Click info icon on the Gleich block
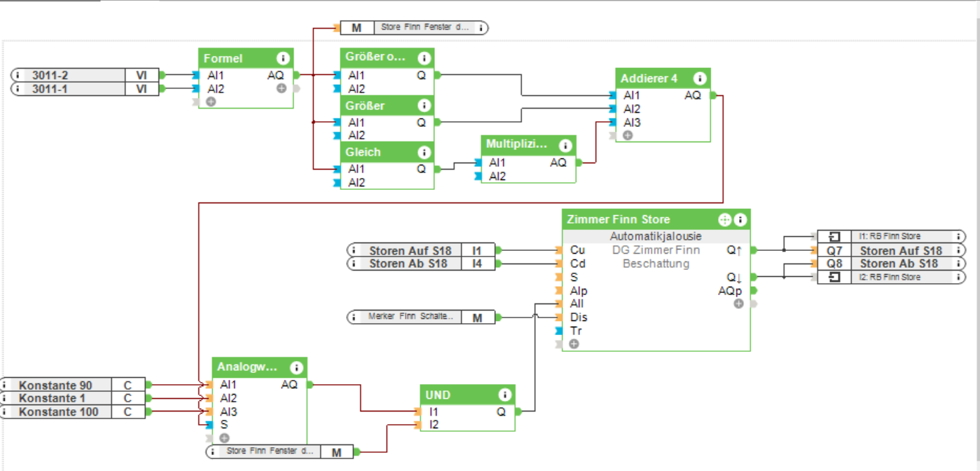The image size is (980, 471). coord(424,152)
